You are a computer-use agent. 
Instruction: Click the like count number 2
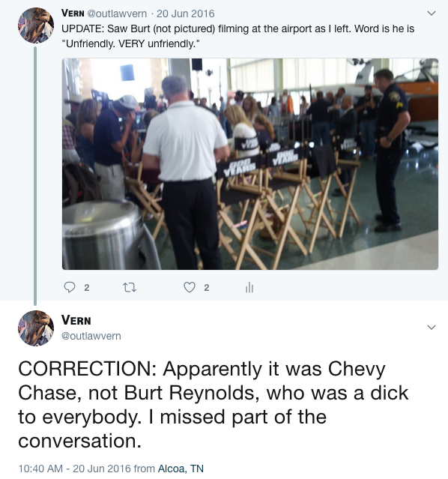point(207,287)
